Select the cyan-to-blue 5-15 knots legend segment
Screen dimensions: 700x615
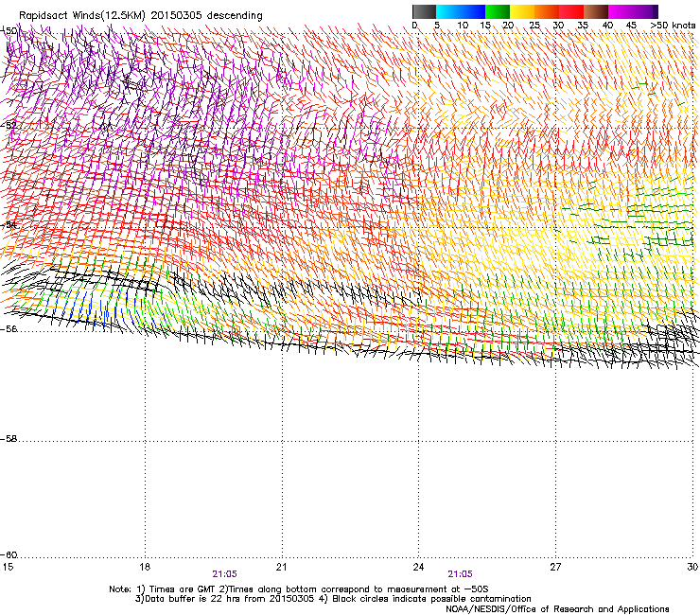pos(461,11)
